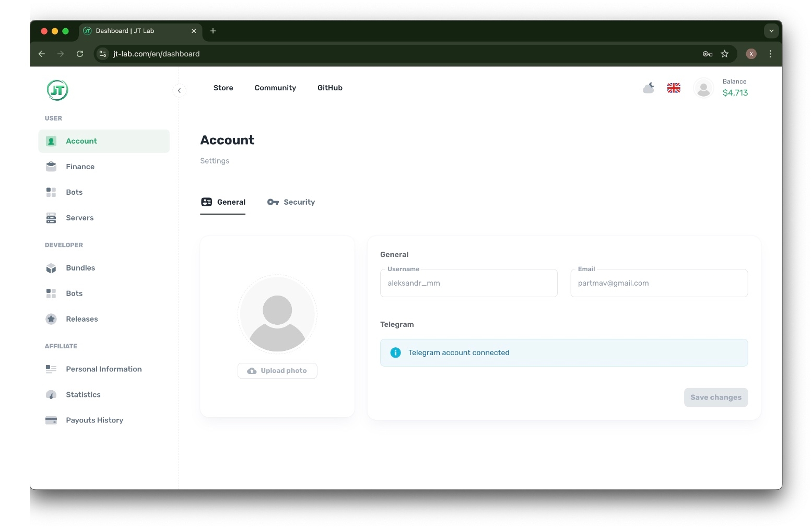Viewport: 812px width, 529px height.
Task: Click the JT Lab logo
Action: [57, 90]
